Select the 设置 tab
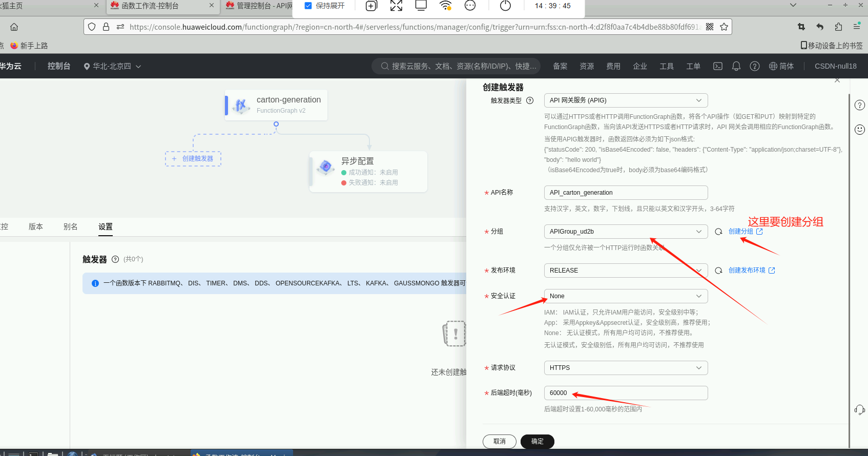The image size is (868, 456). click(106, 226)
